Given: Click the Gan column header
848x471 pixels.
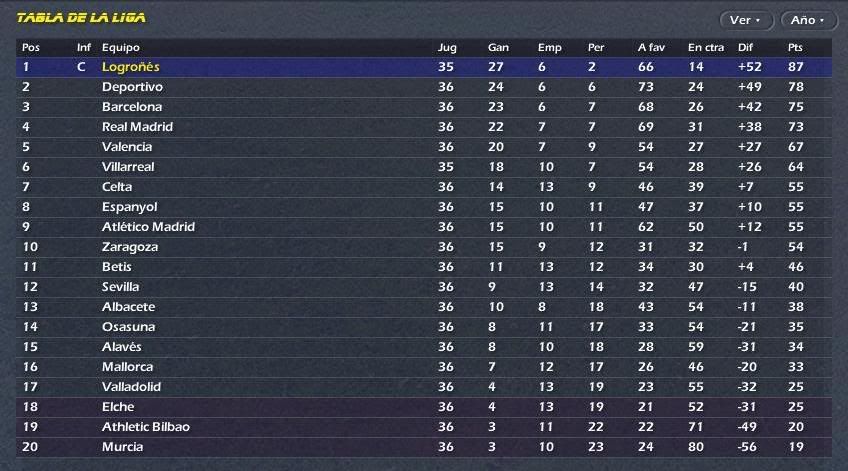Looking at the screenshot, I should point(498,48).
